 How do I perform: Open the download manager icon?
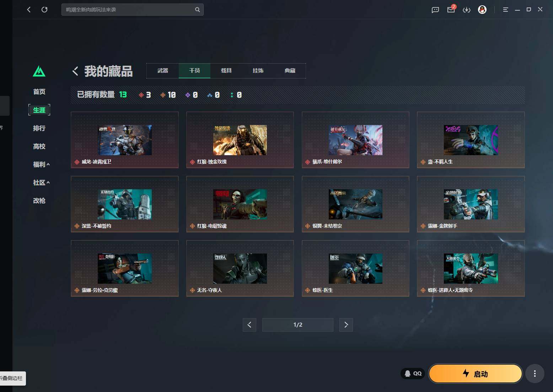pyautogui.click(x=467, y=10)
